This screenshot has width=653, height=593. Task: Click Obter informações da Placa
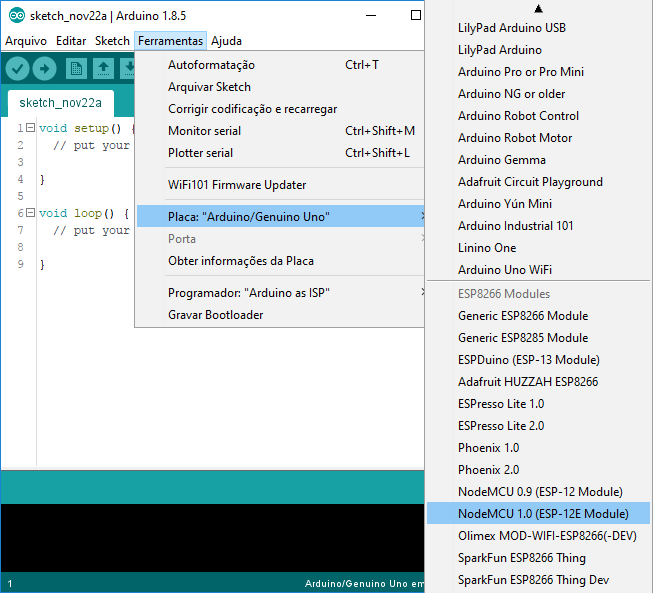point(281,261)
